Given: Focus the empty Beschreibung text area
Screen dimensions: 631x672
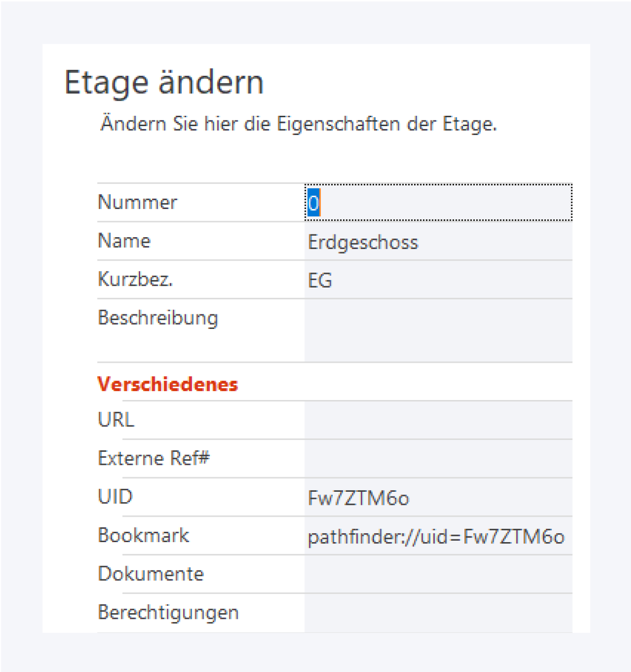Looking at the screenshot, I should 438,330.
